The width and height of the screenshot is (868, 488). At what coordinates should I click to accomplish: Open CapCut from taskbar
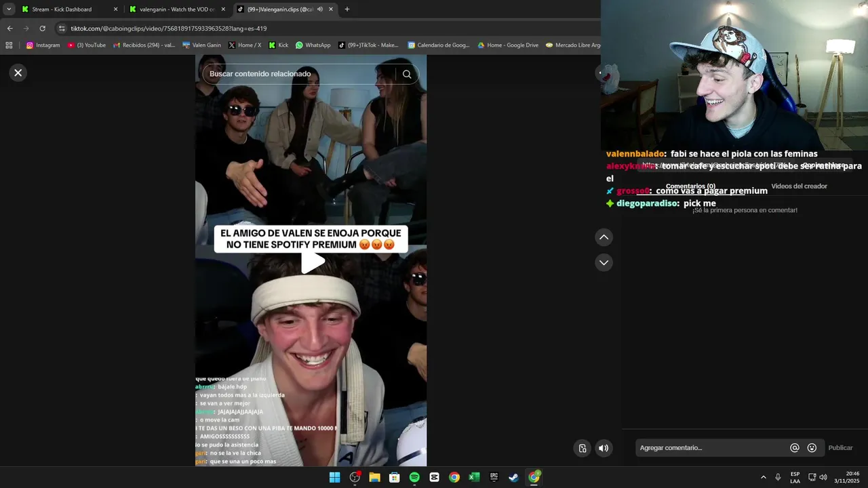pos(434,477)
